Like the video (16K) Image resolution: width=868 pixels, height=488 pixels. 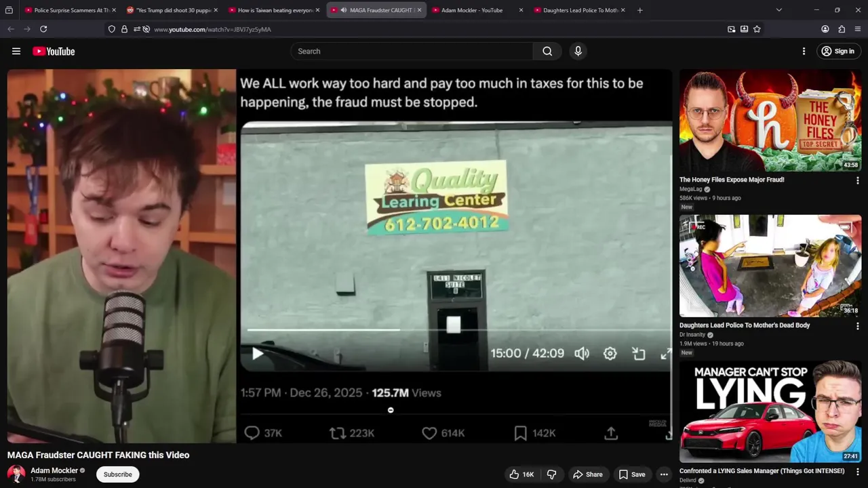(x=521, y=474)
